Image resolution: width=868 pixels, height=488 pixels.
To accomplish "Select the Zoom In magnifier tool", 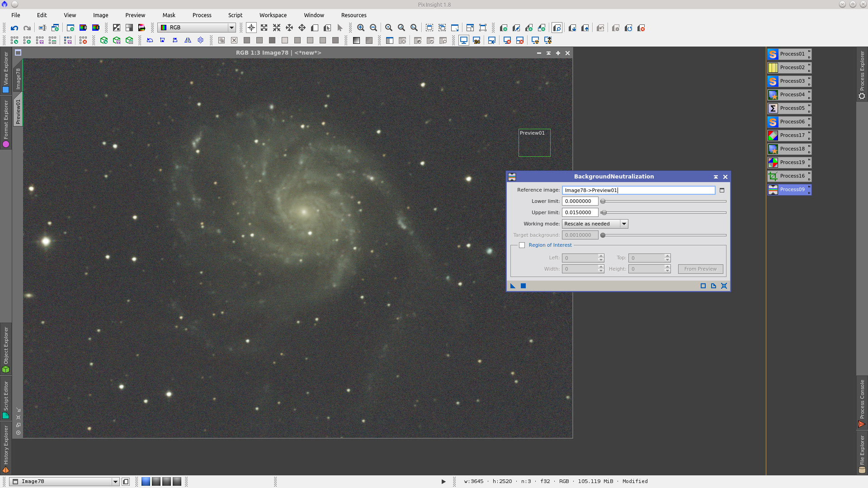I will pyautogui.click(x=361, y=28).
